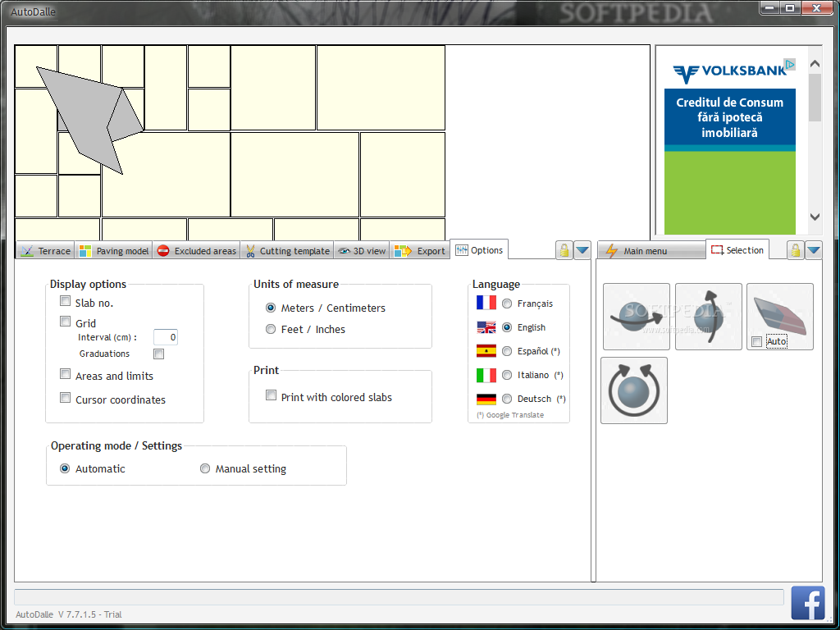Open the Excluded areas tab
The image size is (840, 630).
tap(196, 251)
